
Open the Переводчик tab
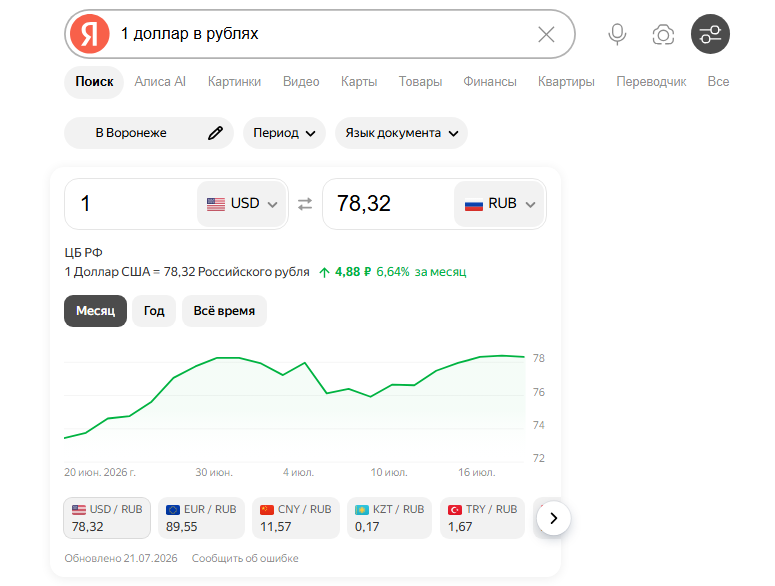click(651, 82)
